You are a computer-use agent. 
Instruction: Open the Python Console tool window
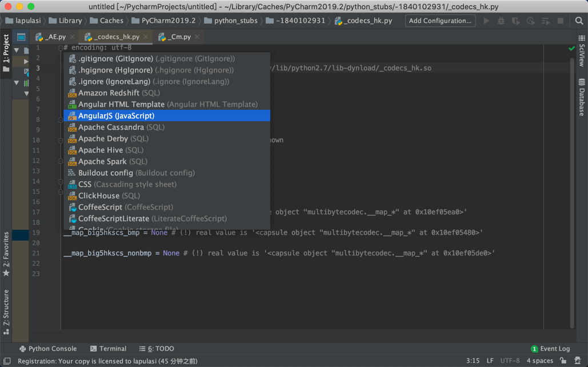[48, 348]
